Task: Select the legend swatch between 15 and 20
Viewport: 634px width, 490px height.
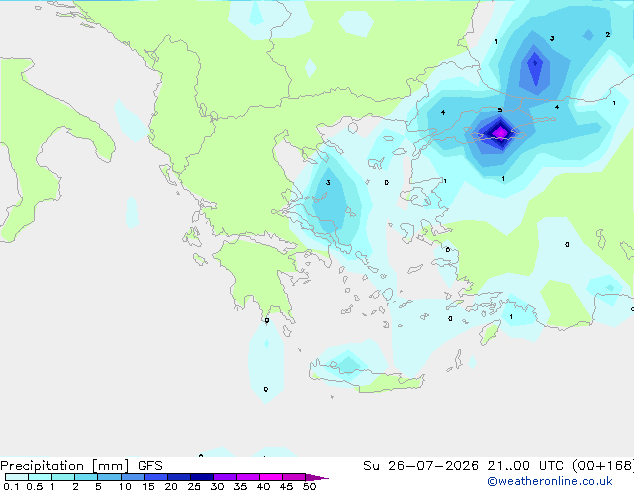Action: pyautogui.click(x=156, y=477)
